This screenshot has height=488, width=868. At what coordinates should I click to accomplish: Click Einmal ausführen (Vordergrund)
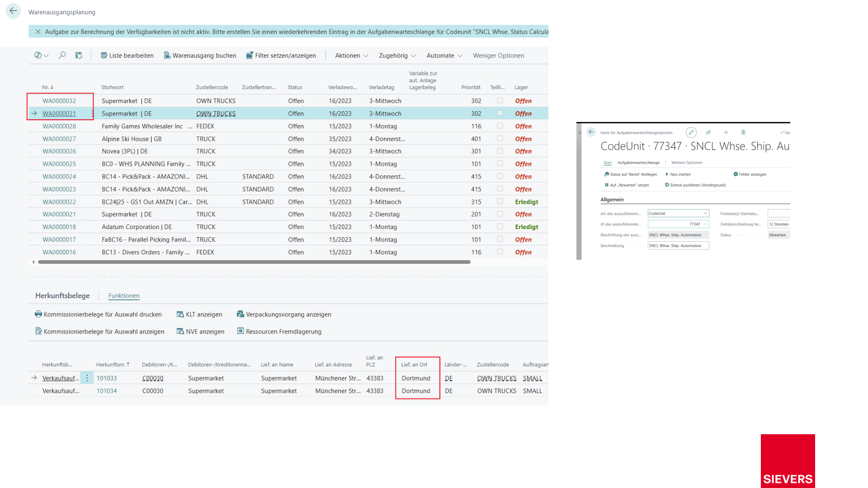pos(695,185)
